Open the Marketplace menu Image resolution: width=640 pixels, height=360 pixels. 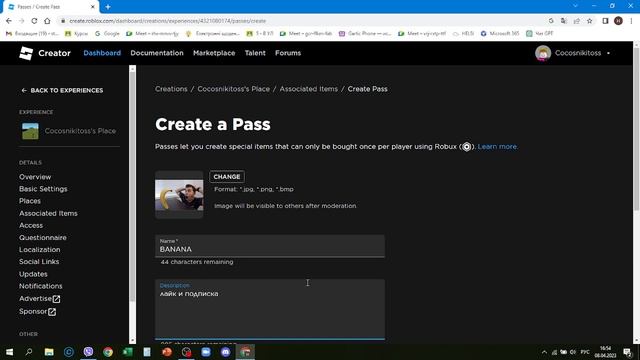click(214, 53)
